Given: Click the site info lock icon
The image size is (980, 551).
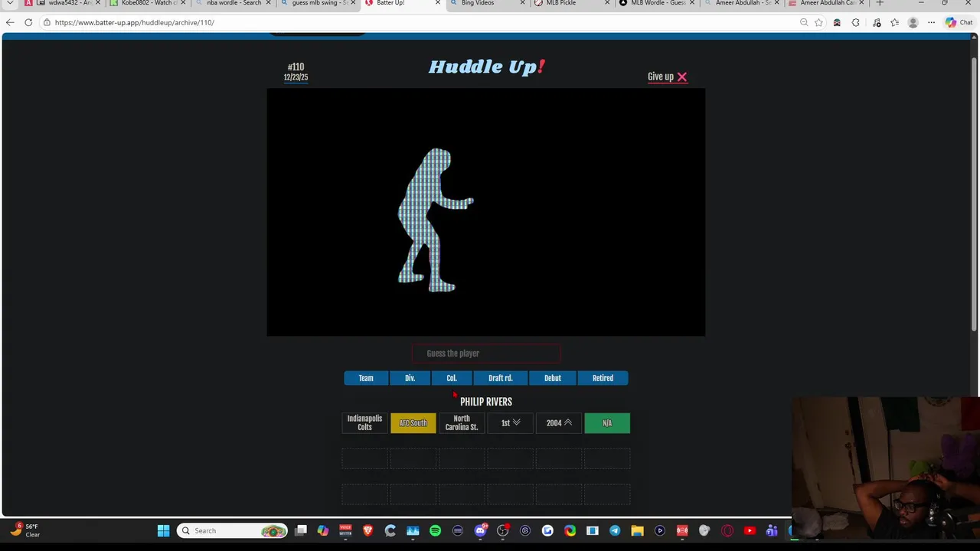Looking at the screenshot, I should tap(47, 22).
